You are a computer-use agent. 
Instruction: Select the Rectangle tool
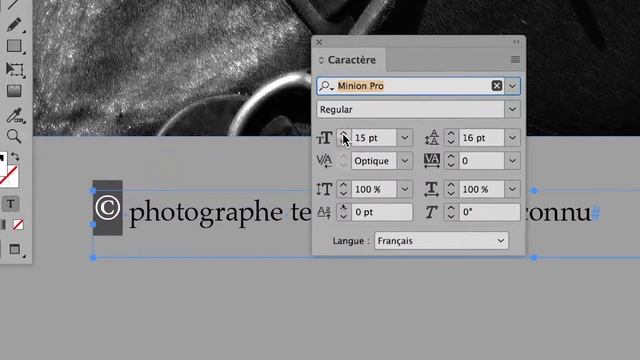point(14,46)
